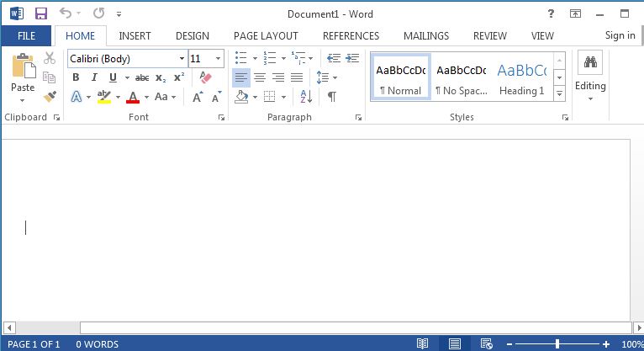Toggle Show/Hide paragraph marks
The width and height of the screenshot is (644, 351).
332,97
